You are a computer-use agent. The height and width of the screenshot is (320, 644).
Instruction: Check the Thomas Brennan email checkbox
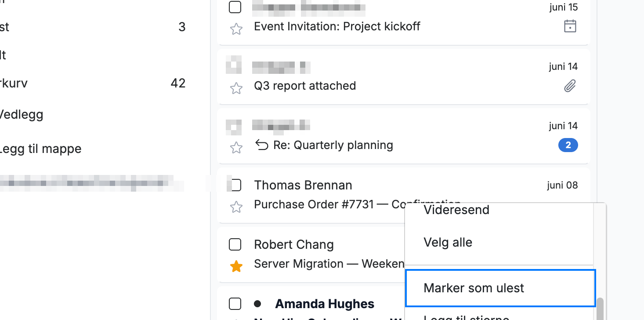pyautogui.click(x=236, y=185)
